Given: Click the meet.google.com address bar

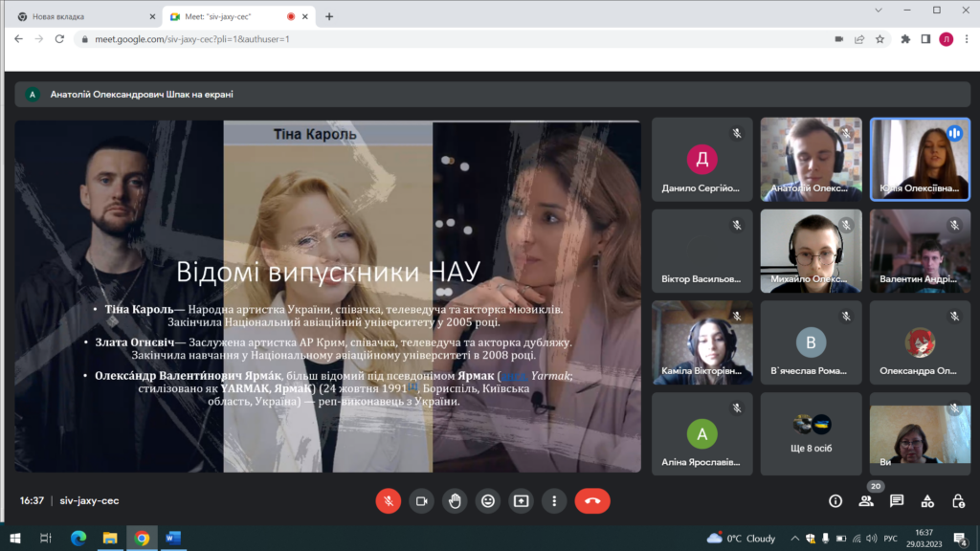Looking at the screenshot, I should tap(383, 39).
